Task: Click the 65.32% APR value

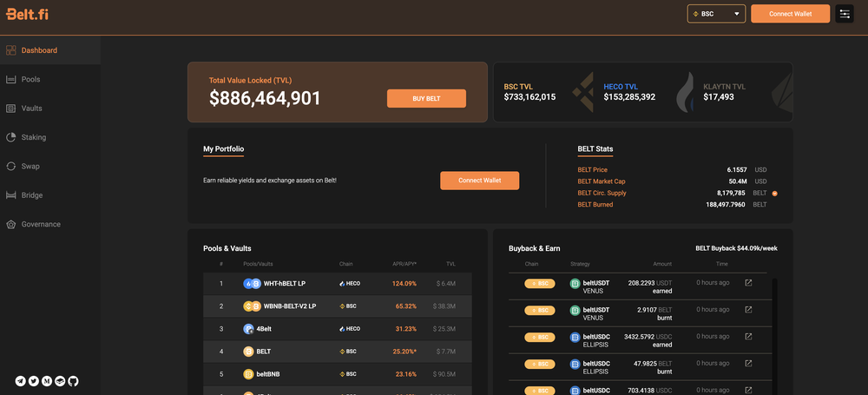Action: (x=406, y=306)
